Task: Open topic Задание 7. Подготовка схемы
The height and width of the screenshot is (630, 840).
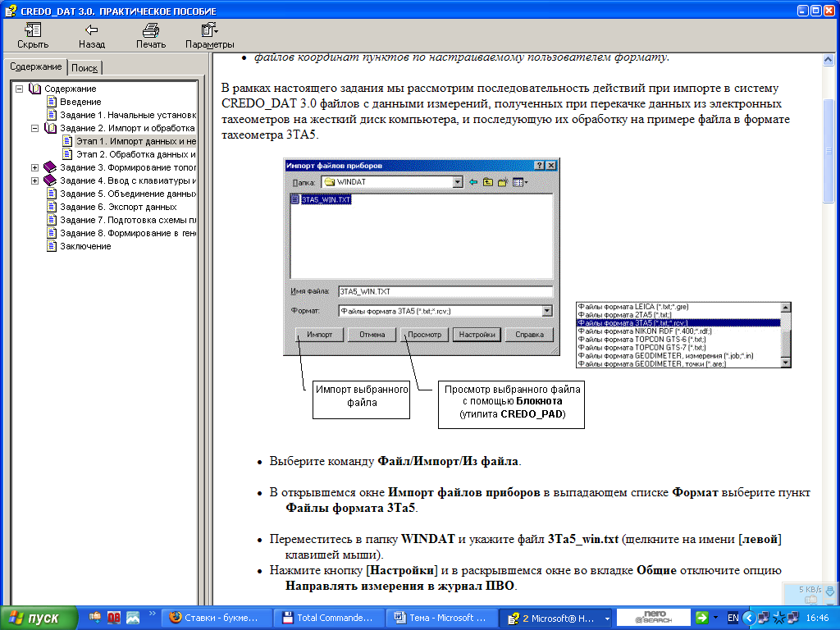Action: click(128, 220)
